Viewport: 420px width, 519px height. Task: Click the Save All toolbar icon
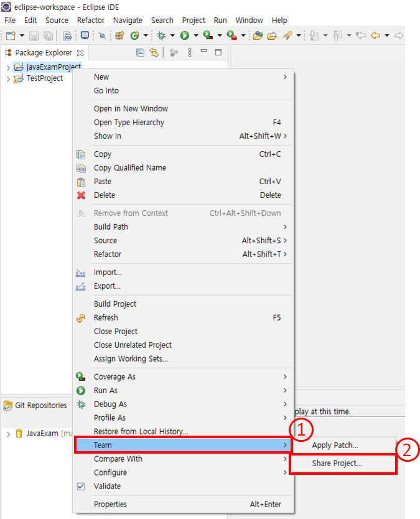(x=48, y=35)
